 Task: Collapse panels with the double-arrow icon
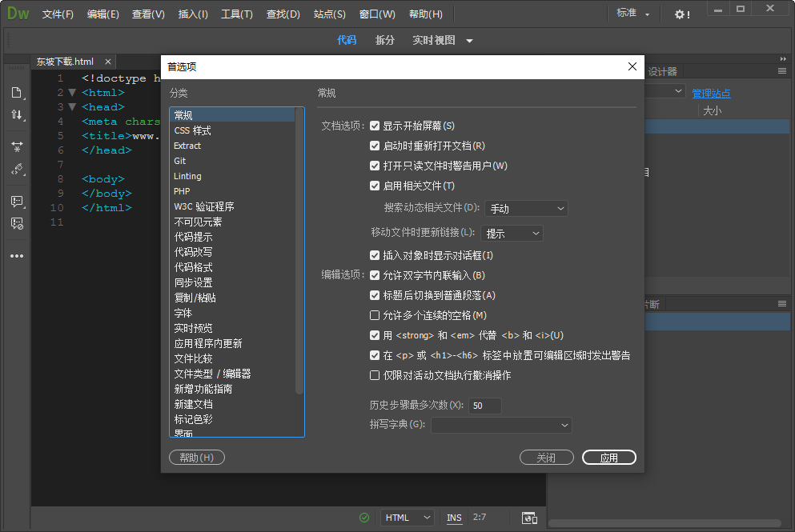click(783, 58)
